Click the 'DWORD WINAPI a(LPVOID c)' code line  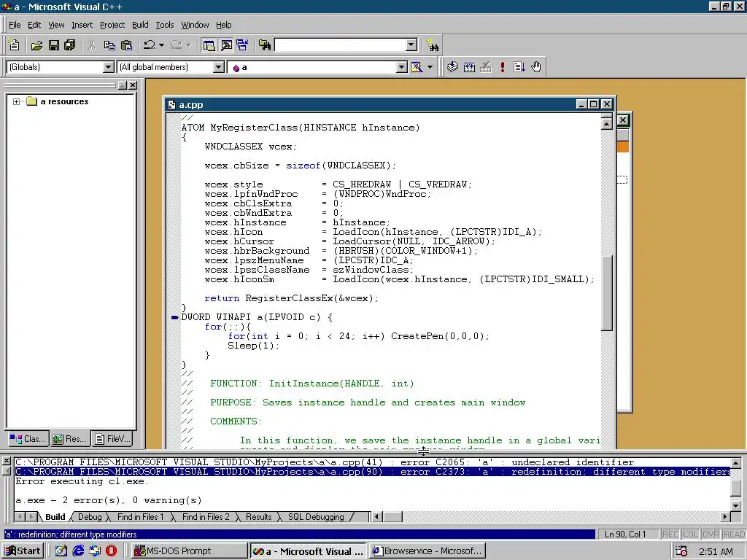click(x=257, y=317)
